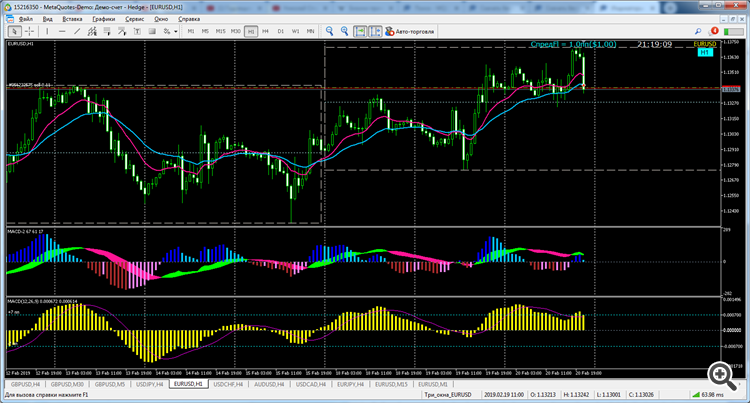Switch to GBPUSD,M5 chart tab
The width and height of the screenshot is (750, 403).
click(110, 384)
